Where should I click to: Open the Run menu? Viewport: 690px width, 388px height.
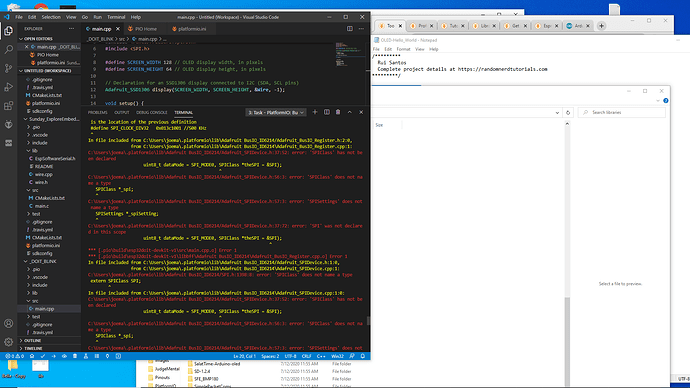98,17
